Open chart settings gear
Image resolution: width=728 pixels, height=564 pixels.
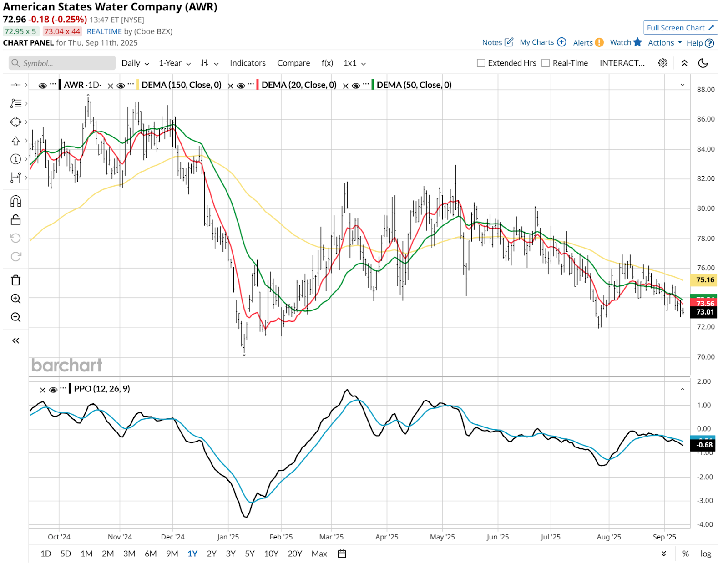(x=663, y=63)
